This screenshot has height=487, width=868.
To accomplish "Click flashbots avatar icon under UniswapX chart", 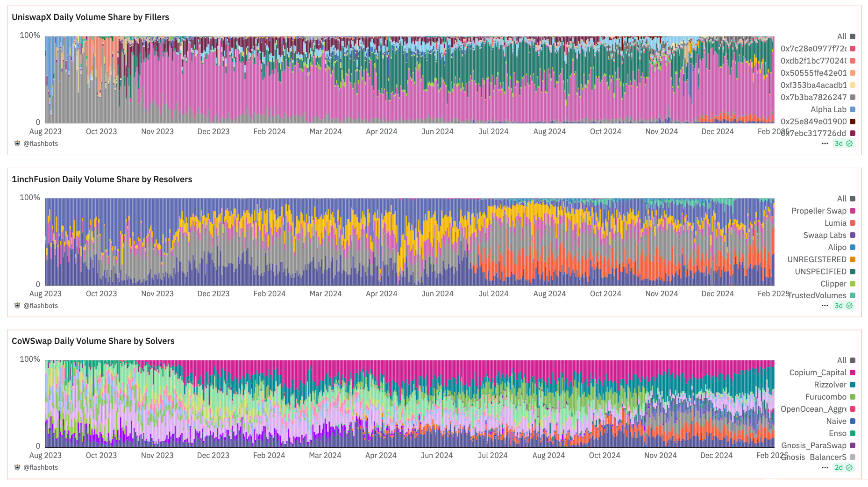I will pyautogui.click(x=17, y=143).
